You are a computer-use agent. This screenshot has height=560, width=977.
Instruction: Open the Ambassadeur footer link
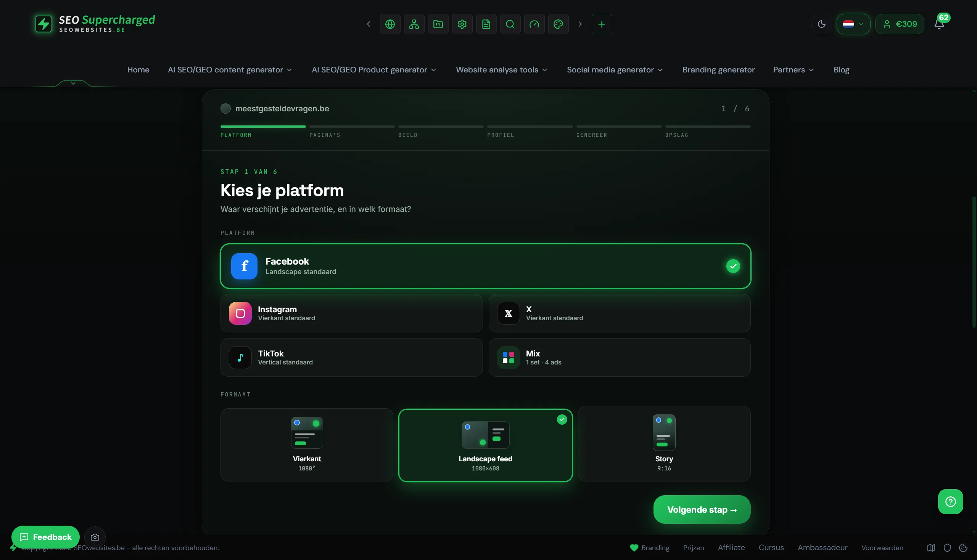pyautogui.click(x=822, y=548)
